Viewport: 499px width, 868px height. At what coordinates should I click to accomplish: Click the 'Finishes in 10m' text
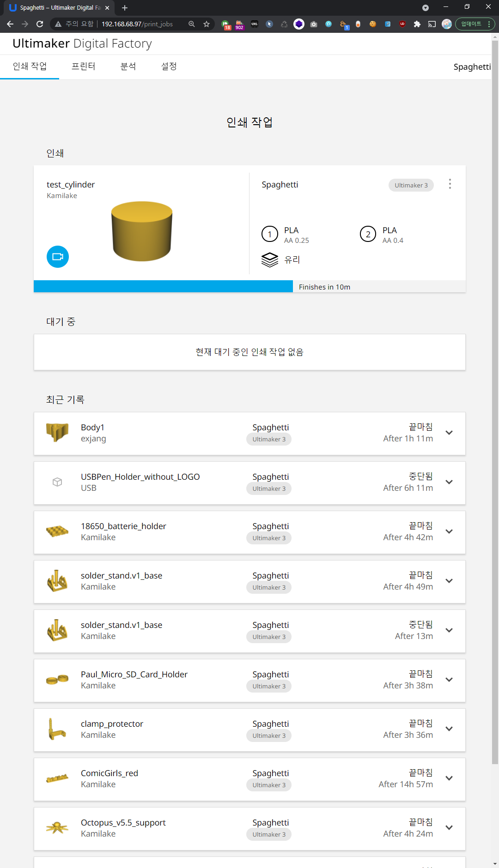[324, 287]
